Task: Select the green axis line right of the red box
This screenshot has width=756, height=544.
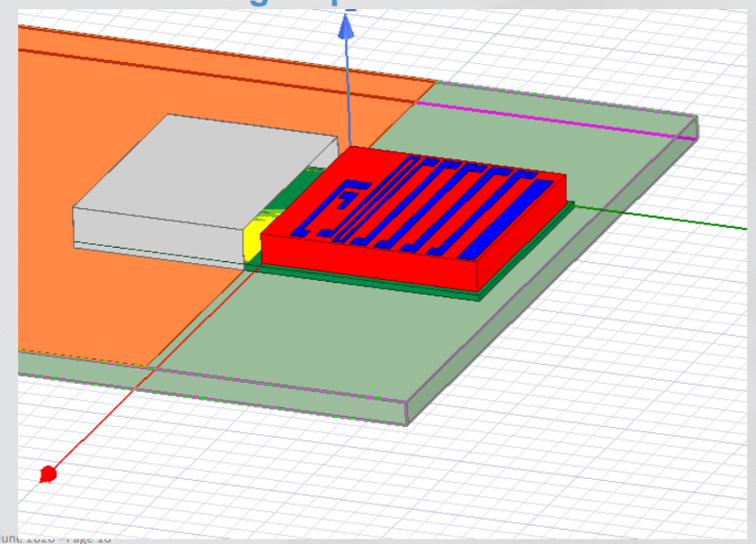Action: 649,214
